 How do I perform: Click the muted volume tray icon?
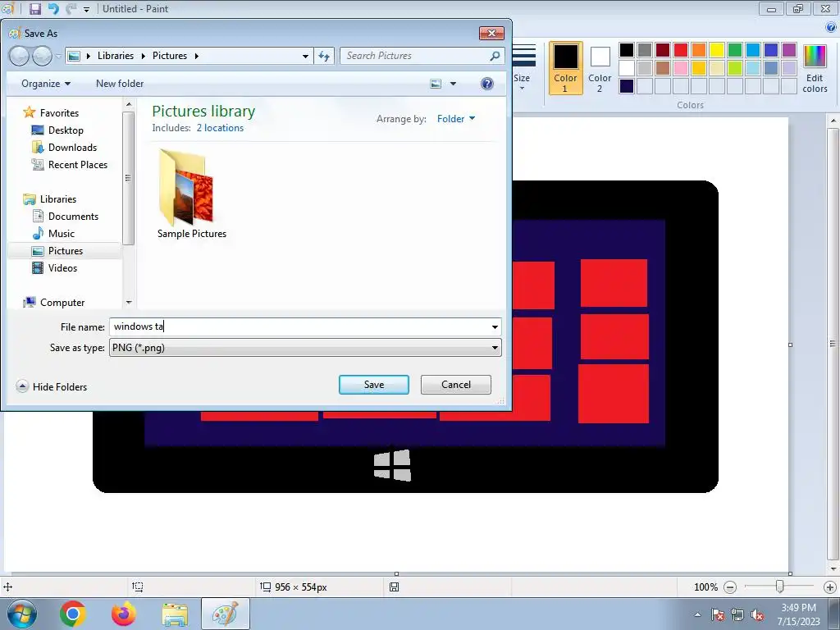(x=757, y=615)
